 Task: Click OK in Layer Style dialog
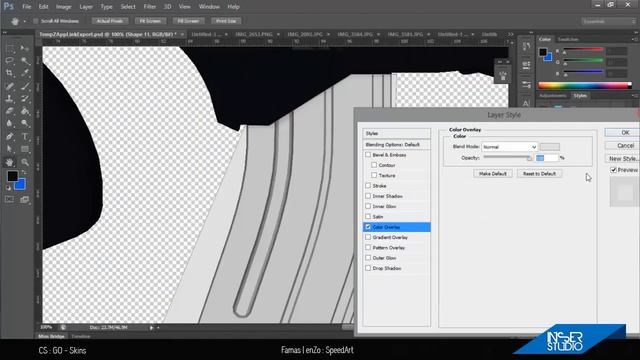tap(622, 133)
